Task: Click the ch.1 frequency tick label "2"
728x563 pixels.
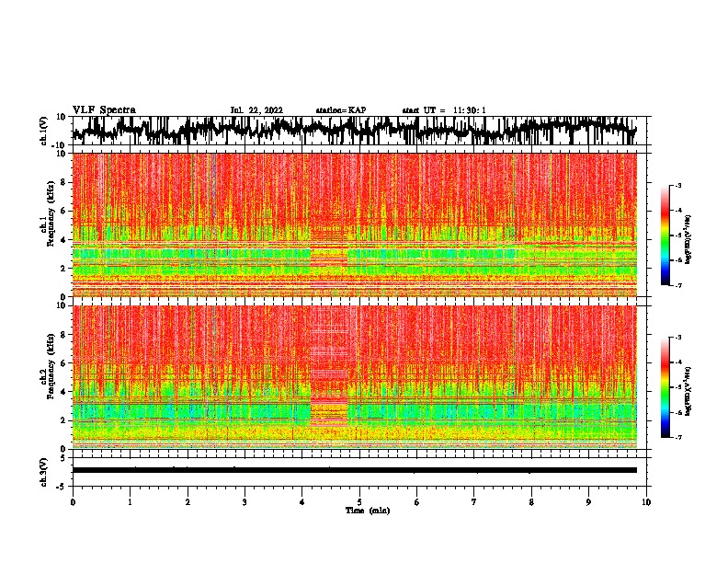Action: point(63,268)
